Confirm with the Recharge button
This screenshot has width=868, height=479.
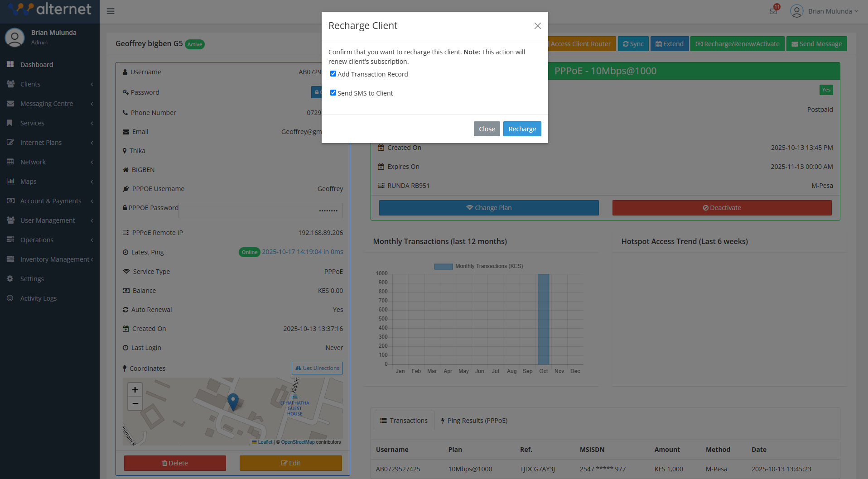(x=522, y=129)
